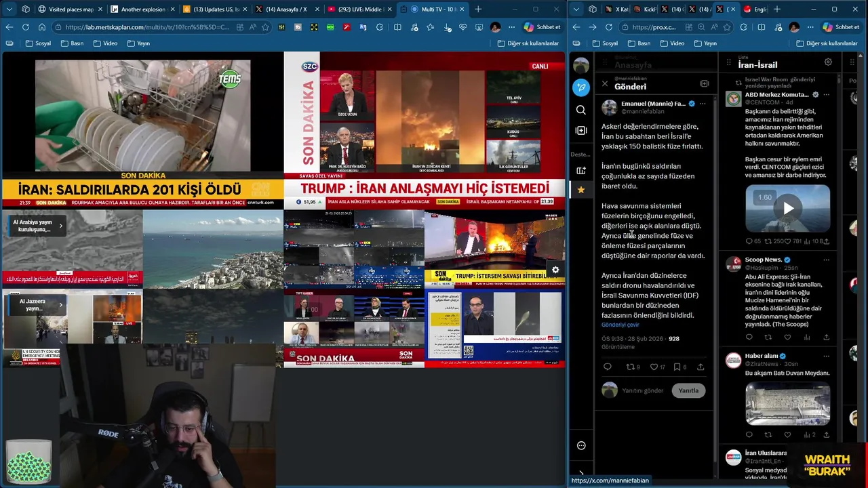The height and width of the screenshot is (488, 868).
Task: Open the Sosyal bookmarks folder in left browser
Action: pyautogui.click(x=38, y=43)
